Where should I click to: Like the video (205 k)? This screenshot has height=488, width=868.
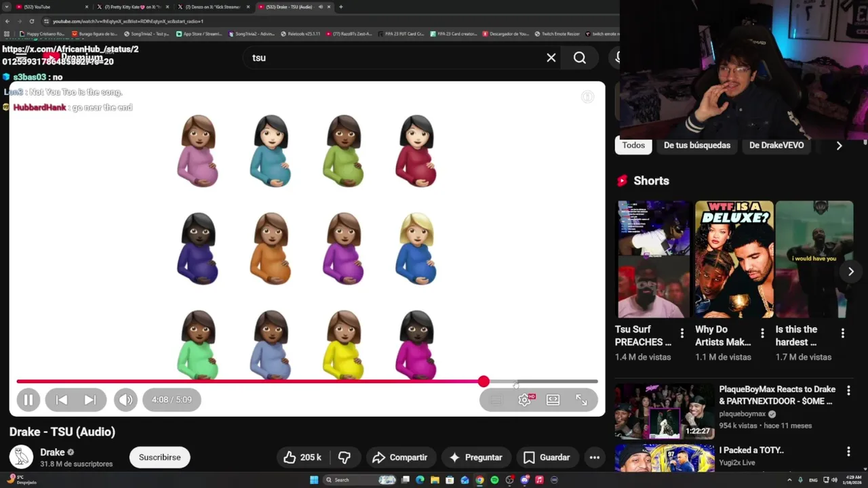[302, 457]
